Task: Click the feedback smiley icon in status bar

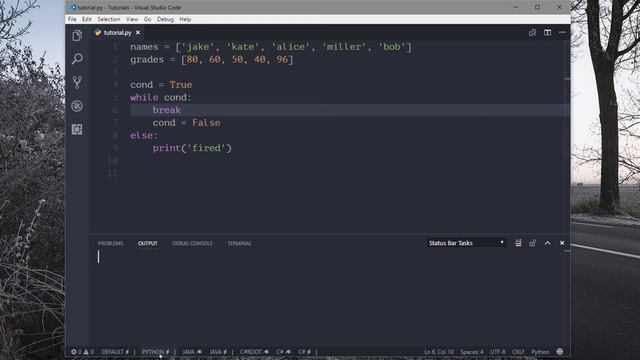Action: (x=560, y=351)
